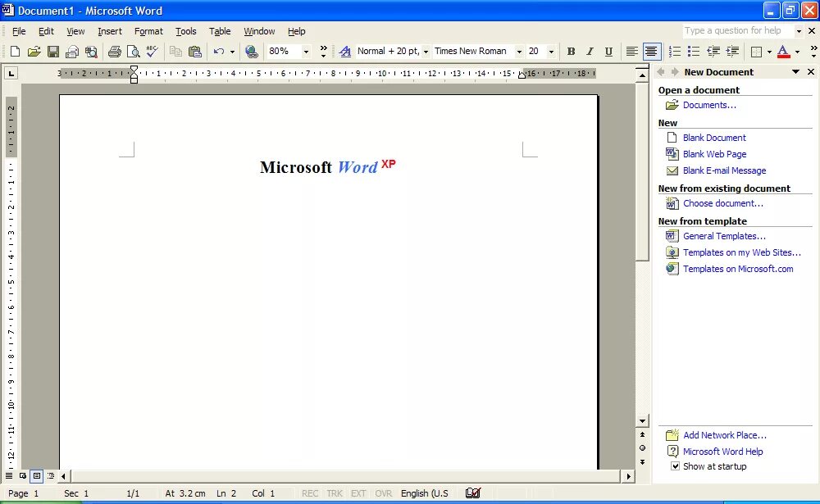Click the Open folder toolbar icon
This screenshot has width=820, height=504.
point(34,52)
